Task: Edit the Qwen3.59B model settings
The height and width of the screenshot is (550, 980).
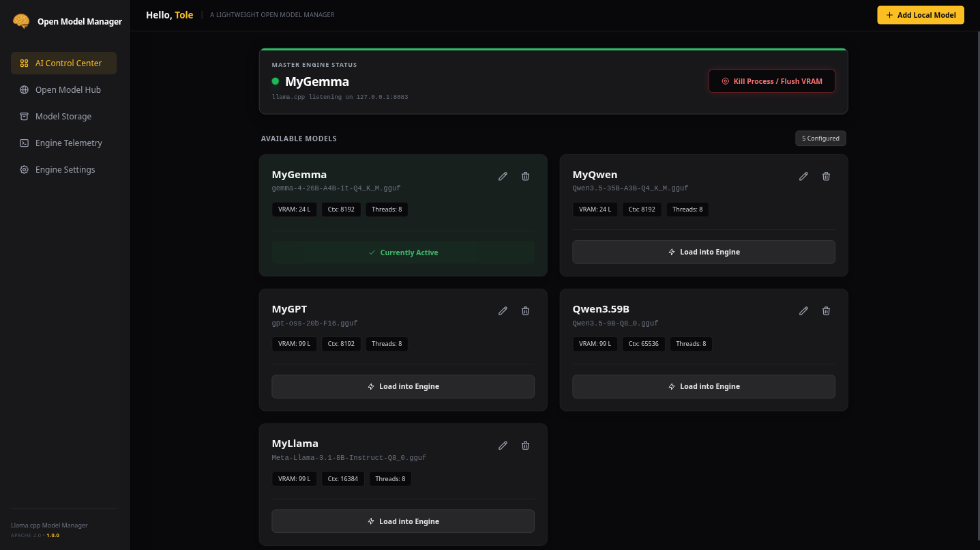Action: pyautogui.click(x=803, y=310)
